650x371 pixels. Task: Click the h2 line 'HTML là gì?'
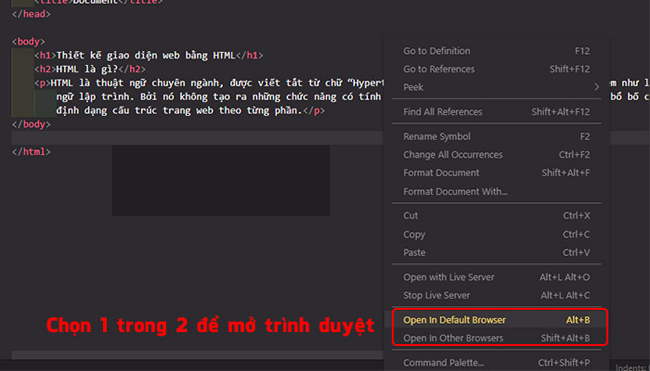pyautogui.click(x=90, y=69)
